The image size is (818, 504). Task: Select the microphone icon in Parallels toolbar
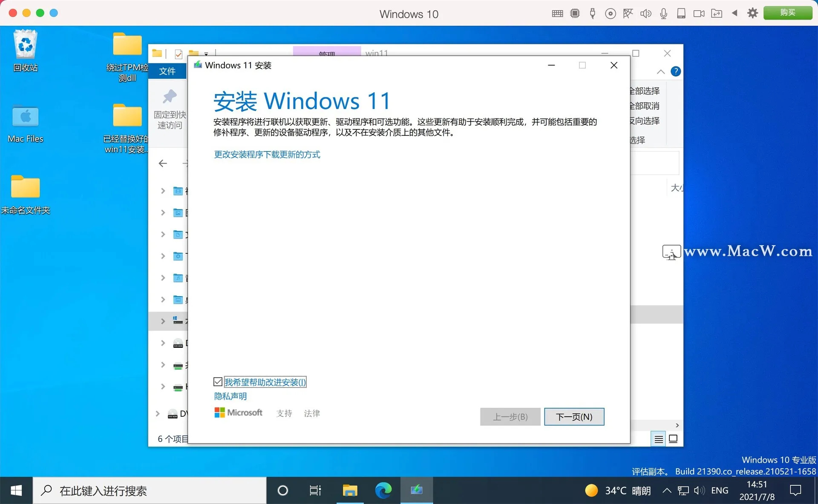(x=663, y=13)
